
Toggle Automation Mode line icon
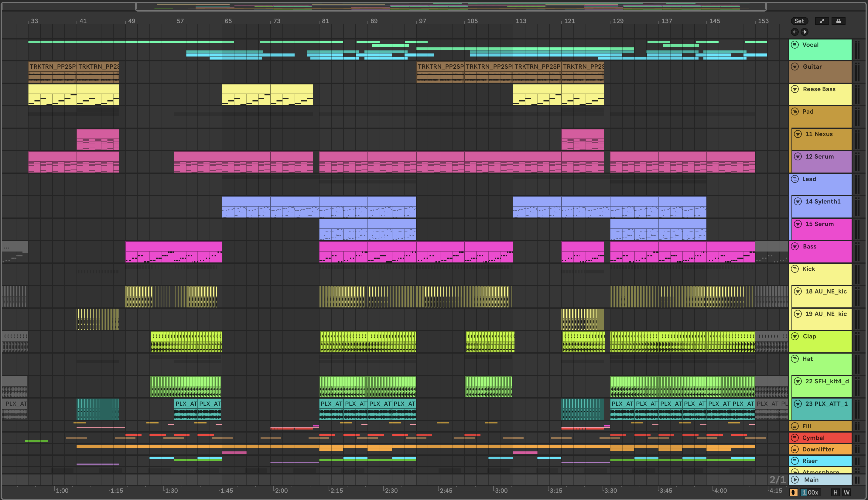(x=822, y=21)
